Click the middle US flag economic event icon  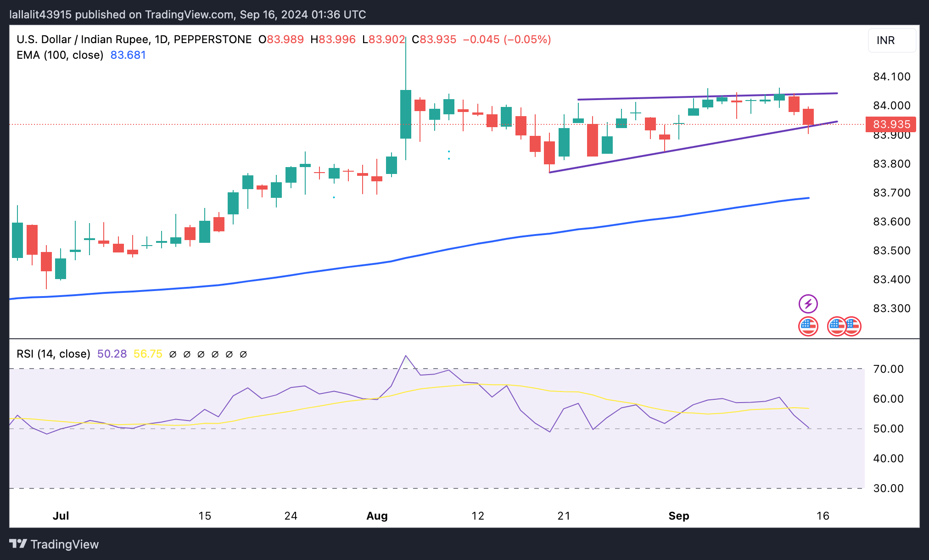click(836, 327)
